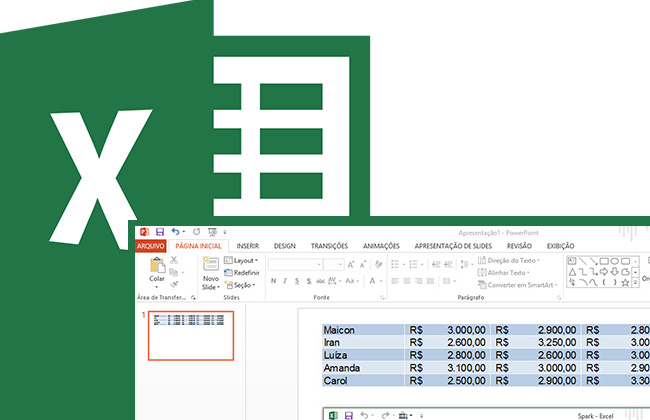Viewport: 650px width, 420px height.
Task: Save in the embedded Spark - Excel window
Action: point(349,415)
